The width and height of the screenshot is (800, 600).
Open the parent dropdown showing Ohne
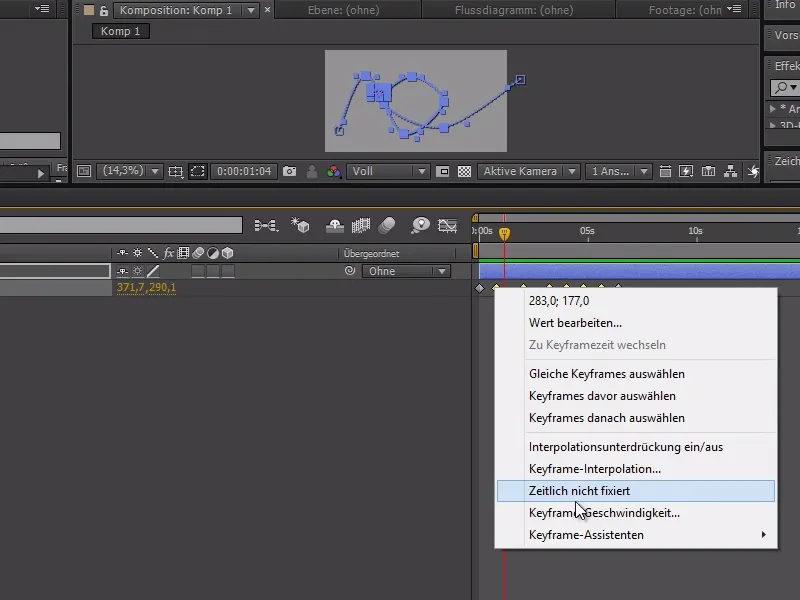[x=406, y=271]
